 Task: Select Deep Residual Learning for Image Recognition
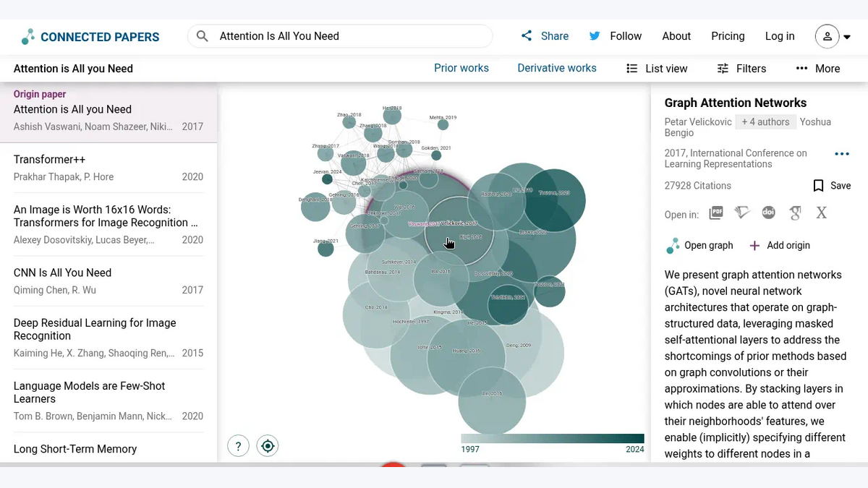point(109,338)
